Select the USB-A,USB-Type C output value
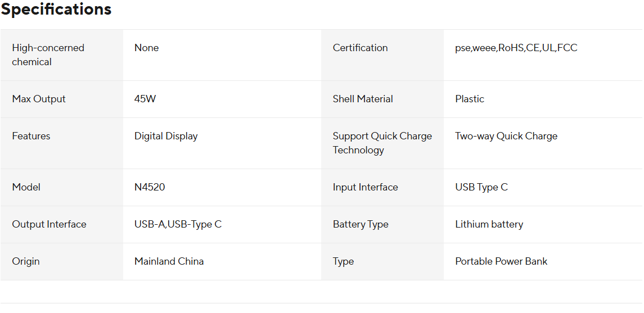 point(178,224)
